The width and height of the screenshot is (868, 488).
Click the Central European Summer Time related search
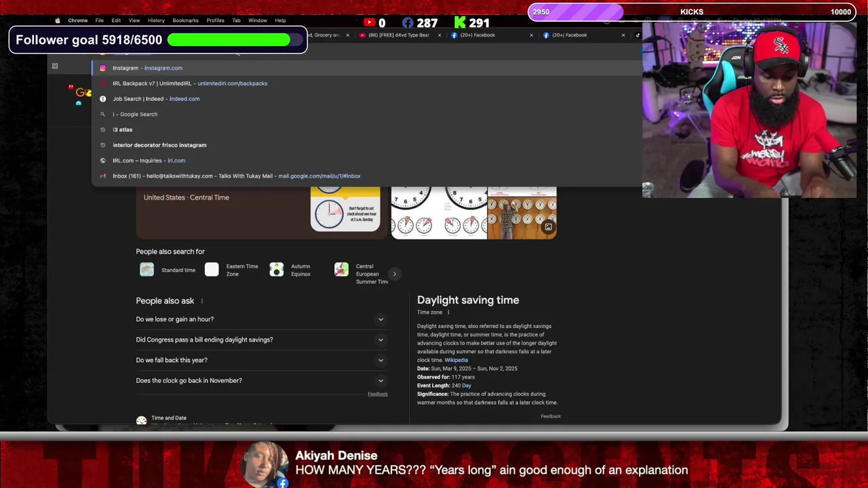click(361, 274)
